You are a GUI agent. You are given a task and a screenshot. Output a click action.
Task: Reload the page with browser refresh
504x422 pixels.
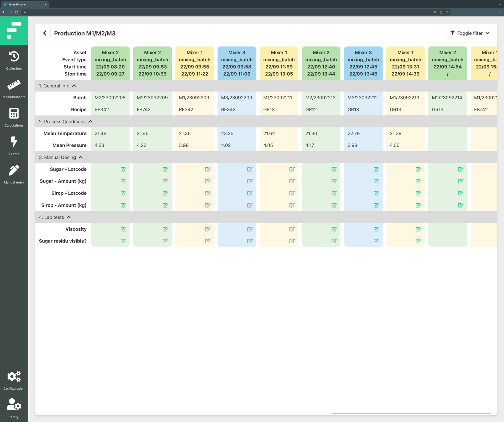point(17,12)
